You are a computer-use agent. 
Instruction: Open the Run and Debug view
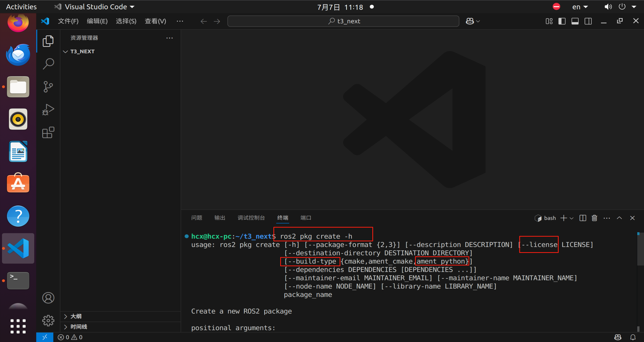point(48,109)
